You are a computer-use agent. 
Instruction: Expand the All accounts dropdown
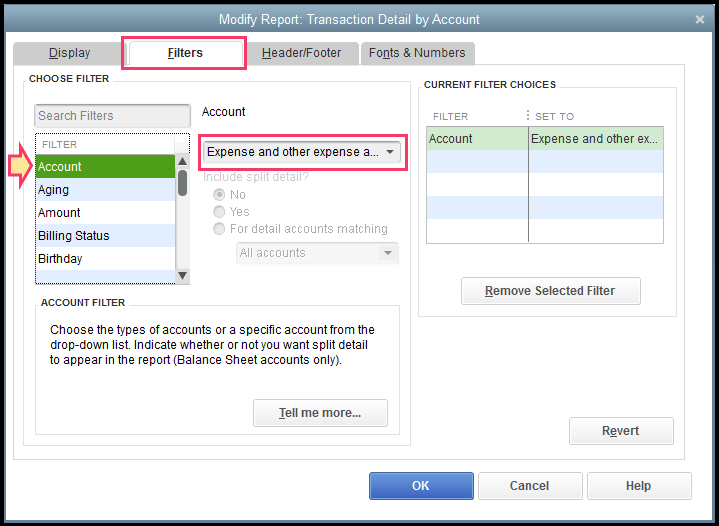coord(318,254)
